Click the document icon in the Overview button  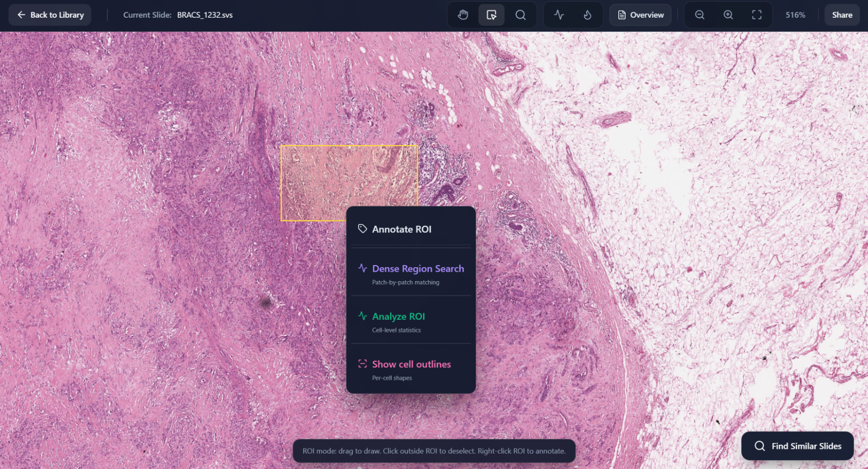(622, 15)
